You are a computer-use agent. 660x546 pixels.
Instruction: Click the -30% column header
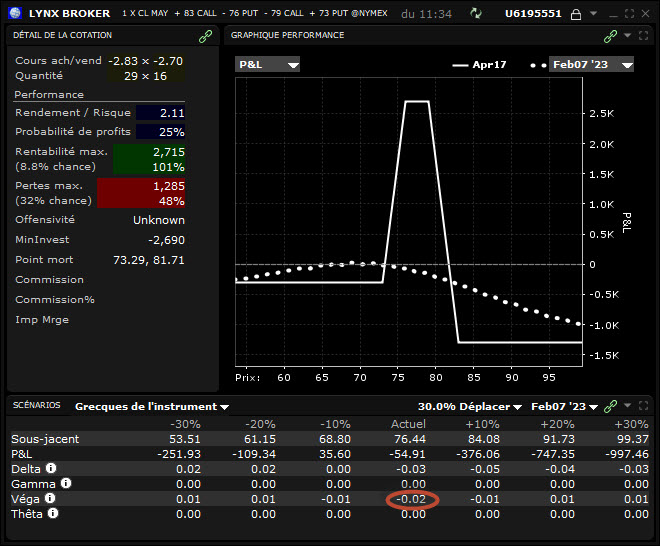pyautogui.click(x=185, y=424)
